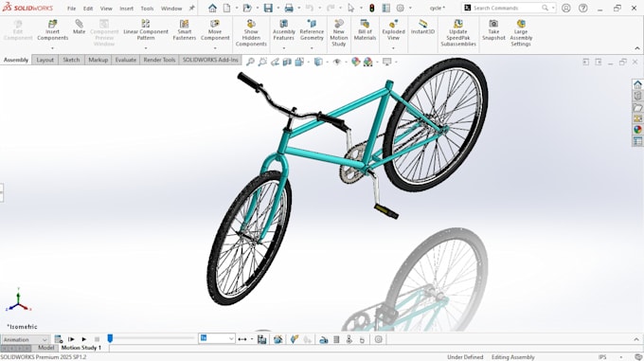Toggle the Autokey button in the motion toolbar
This screenshot has width=644, height=361.
click(295, 339)
